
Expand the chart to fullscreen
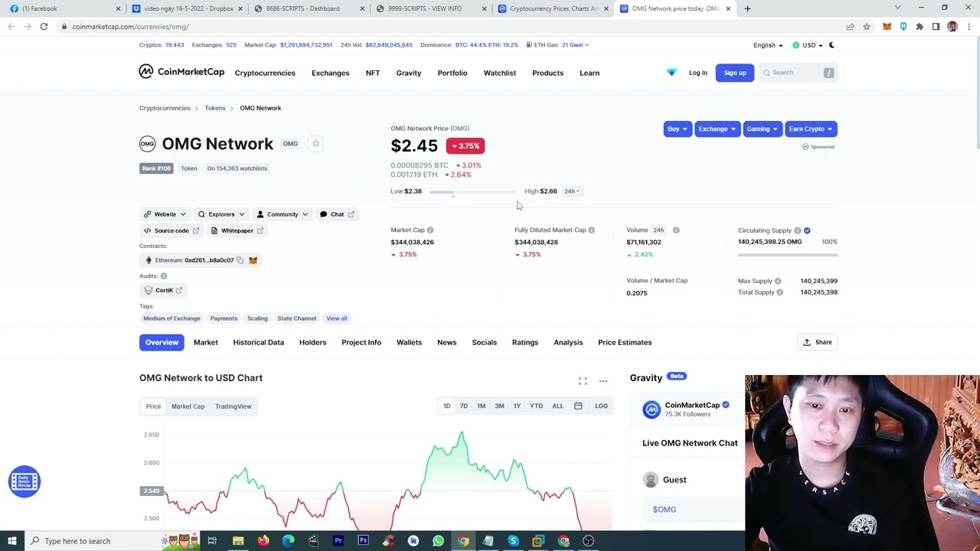pos(583,381)
